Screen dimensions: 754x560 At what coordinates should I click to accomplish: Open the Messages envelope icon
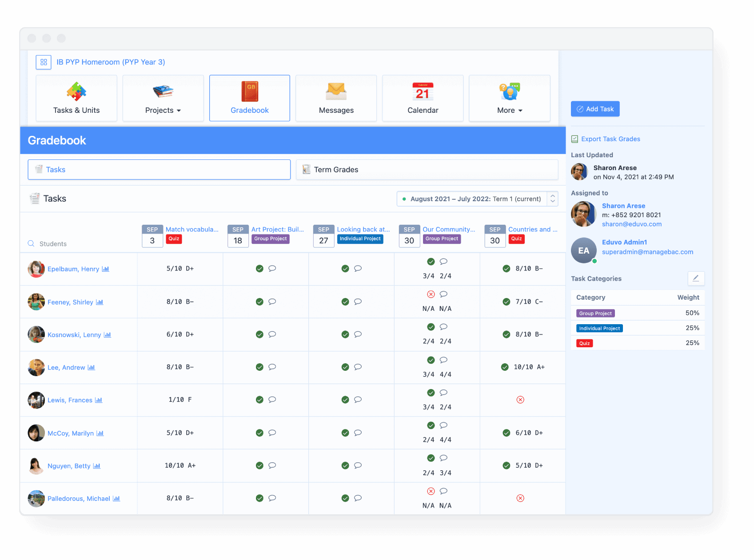(x=336, y=91)
